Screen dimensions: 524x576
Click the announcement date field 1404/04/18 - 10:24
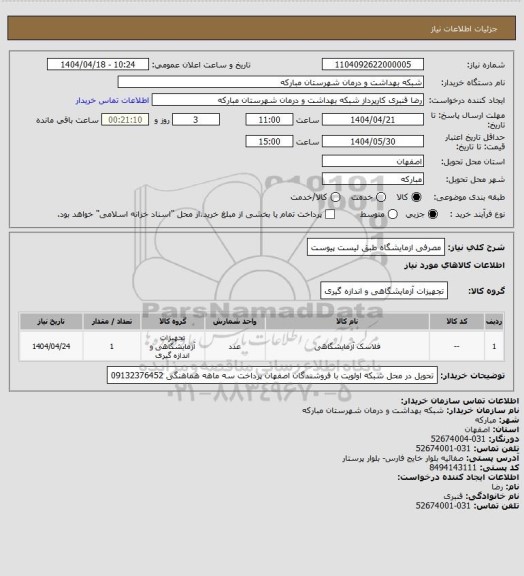click(98, 64)
